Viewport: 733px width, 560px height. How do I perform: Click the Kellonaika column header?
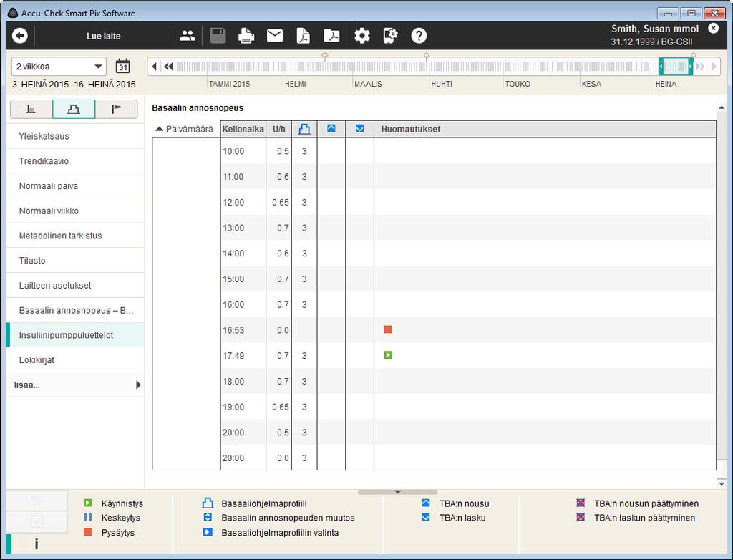243,129
